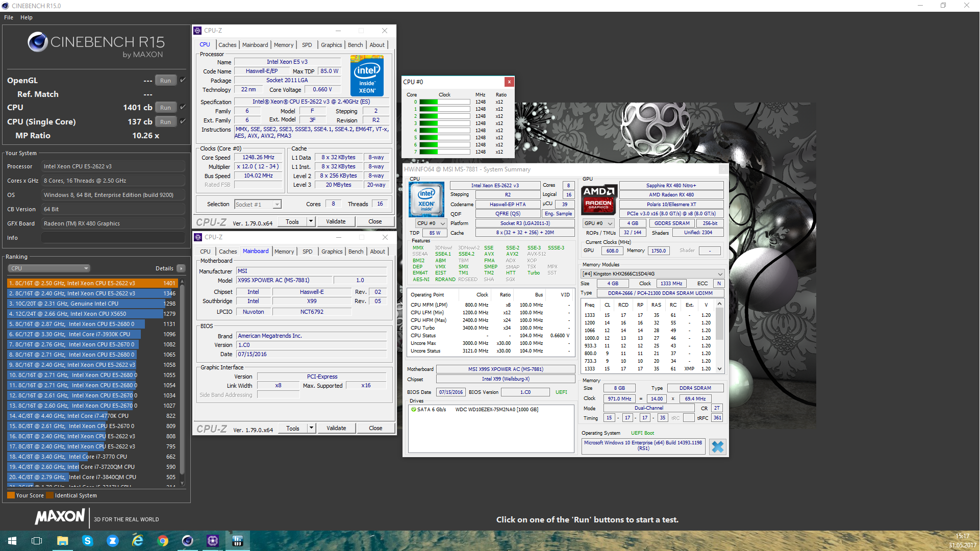
Task: Open Task View from the taskbar
Action: click(37, 541)
